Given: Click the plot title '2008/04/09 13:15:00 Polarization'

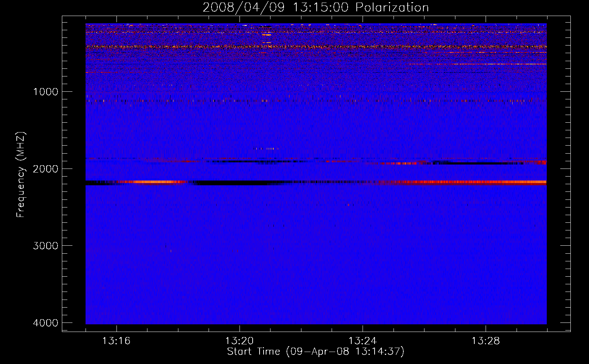Looking at the screenshot, I should [316, 8].
